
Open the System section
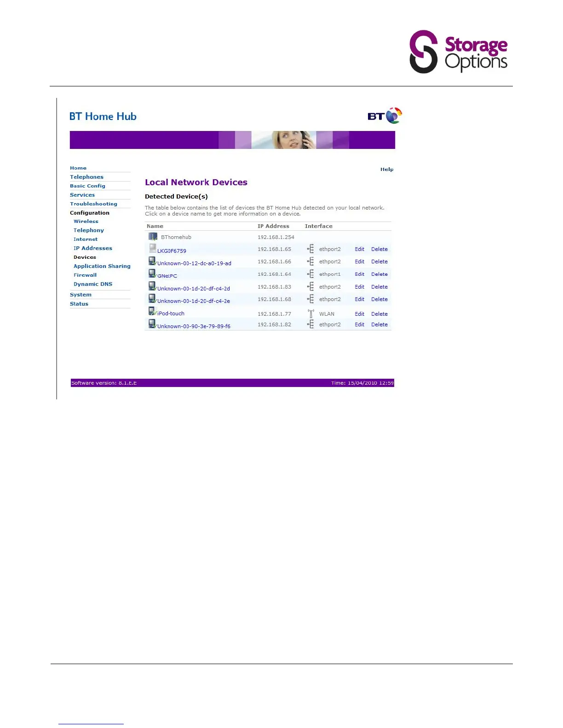coord(80,295)
